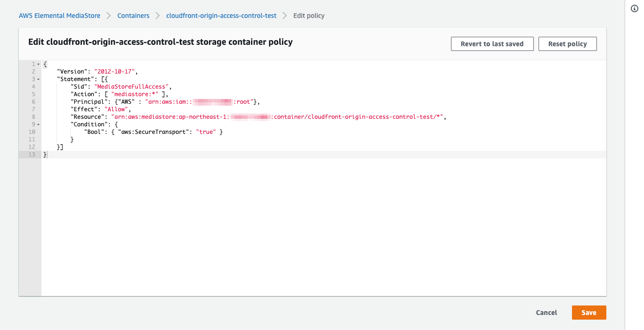Screen dimensions: 644x330
Task: Click the policy editor heading text
Action: coord(161,42)
